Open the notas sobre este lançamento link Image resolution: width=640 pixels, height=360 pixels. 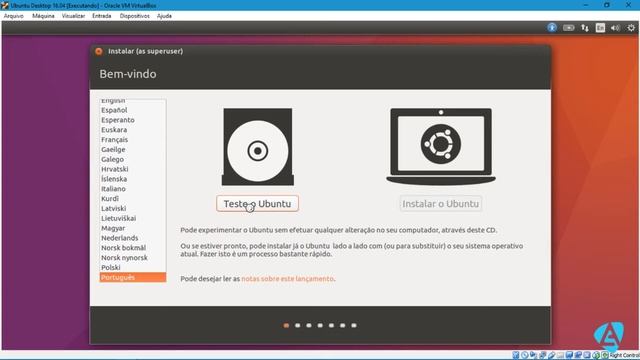[x=287, y=279]
